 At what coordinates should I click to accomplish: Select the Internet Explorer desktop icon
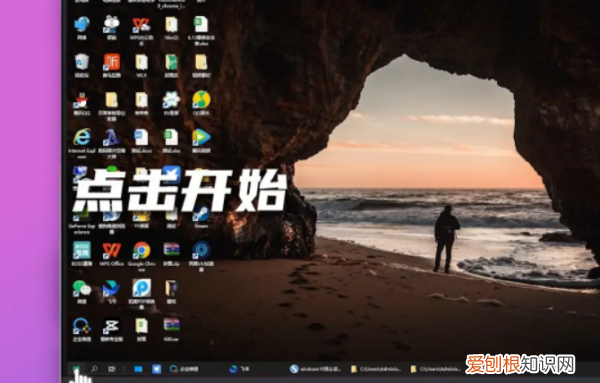point(82,143)
